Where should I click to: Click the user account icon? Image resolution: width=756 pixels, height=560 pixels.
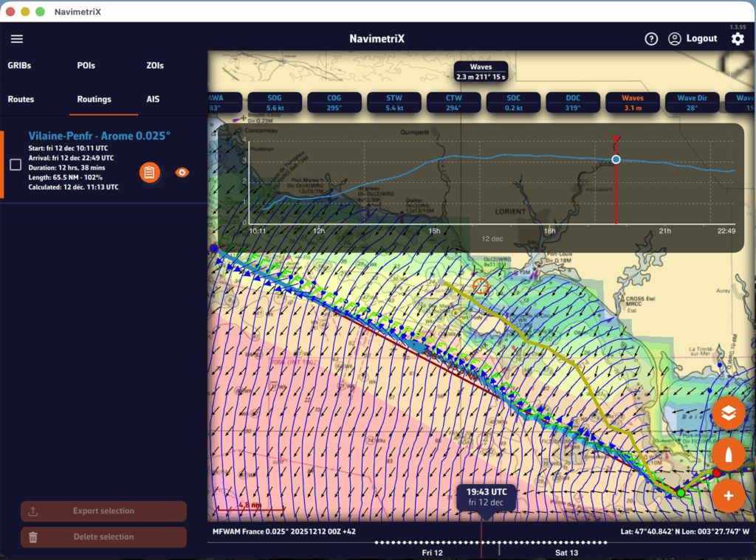[x=674, y=39]
